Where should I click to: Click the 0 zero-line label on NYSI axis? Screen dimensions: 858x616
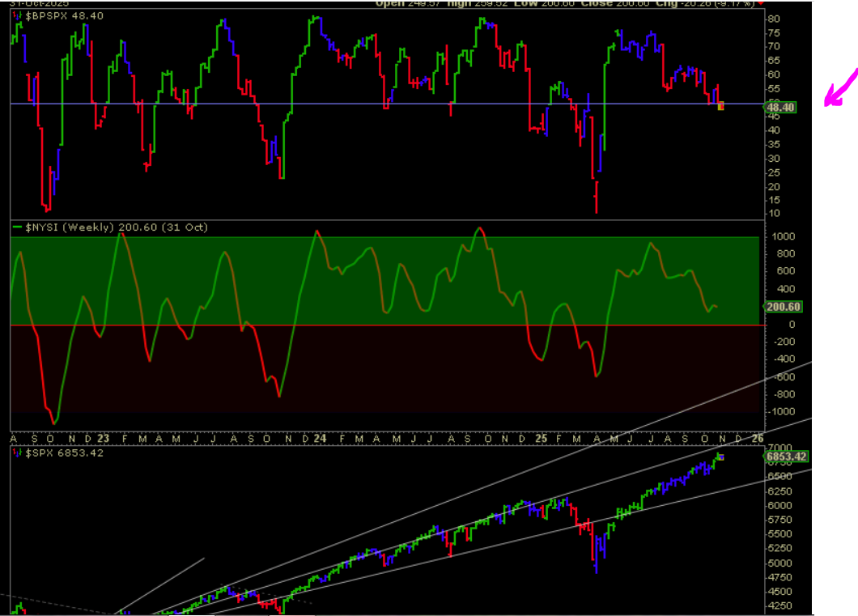pos(792,325)
